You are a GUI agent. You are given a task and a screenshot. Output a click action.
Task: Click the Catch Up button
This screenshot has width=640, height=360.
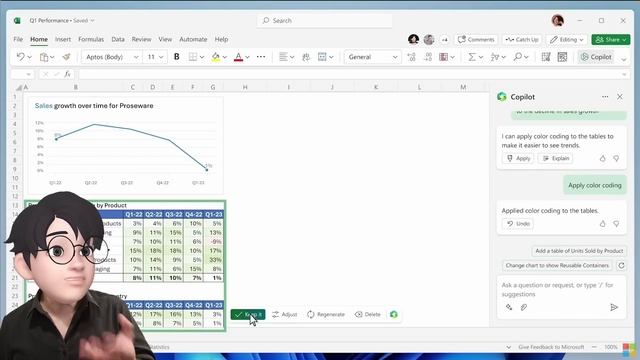(522, 40)
